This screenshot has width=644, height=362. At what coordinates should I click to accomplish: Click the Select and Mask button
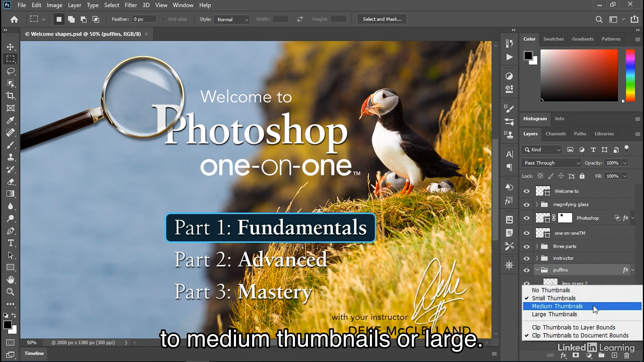tap(382, 19)
